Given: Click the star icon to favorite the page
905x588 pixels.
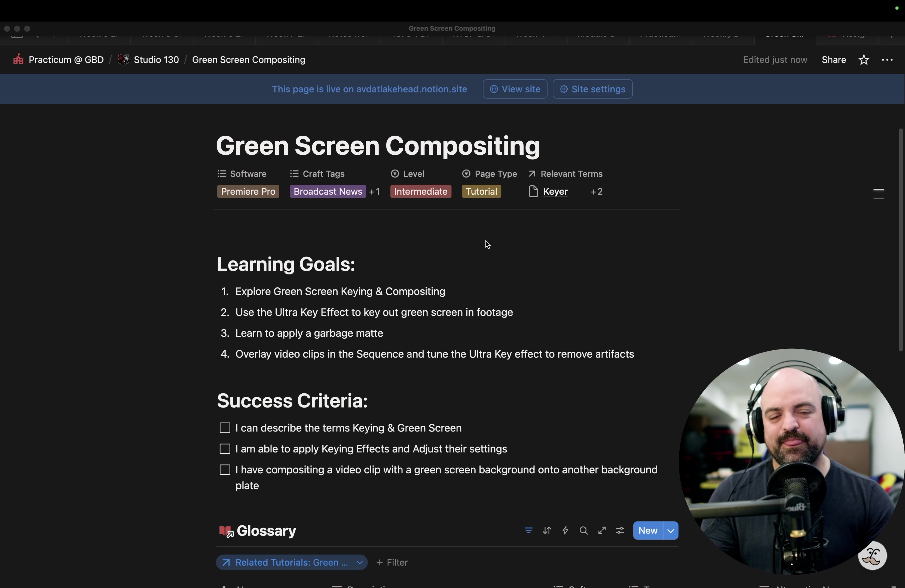Looking at the screenshot, I should [864, 60].
